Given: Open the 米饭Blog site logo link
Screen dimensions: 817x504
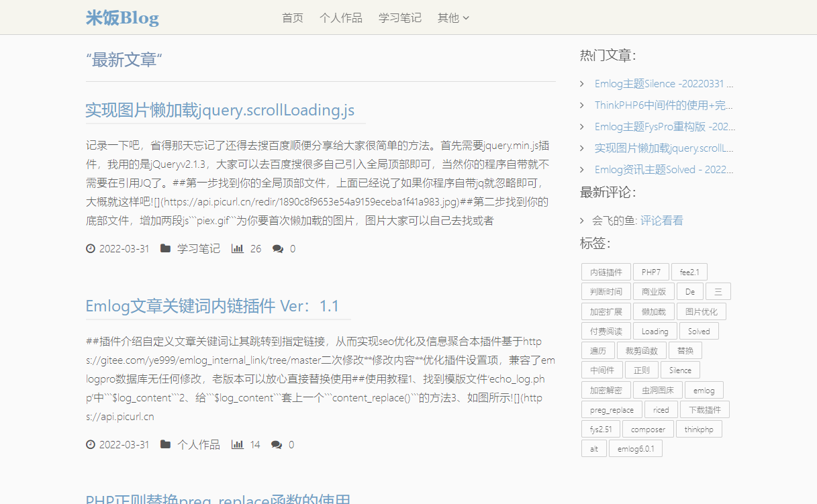Looking at the screenshot, I should [122, 18].
